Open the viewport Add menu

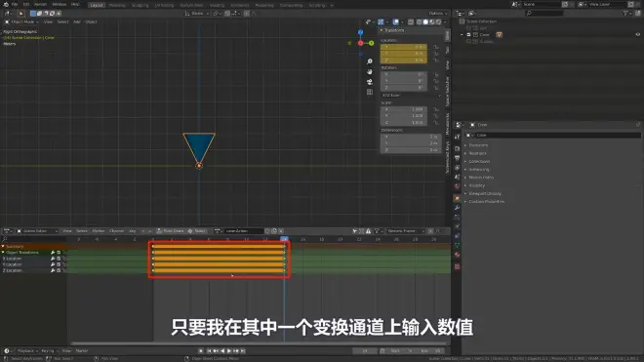[77, 21]
